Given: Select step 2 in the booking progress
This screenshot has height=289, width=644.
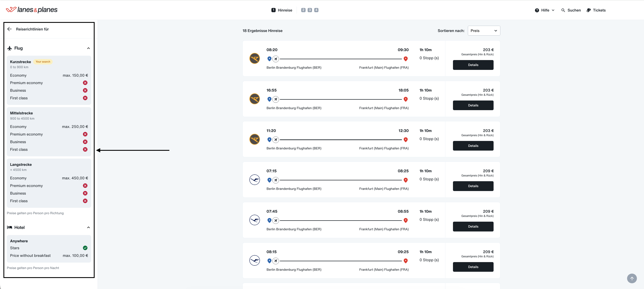Looking at the screenshot, I should [303, 10].
